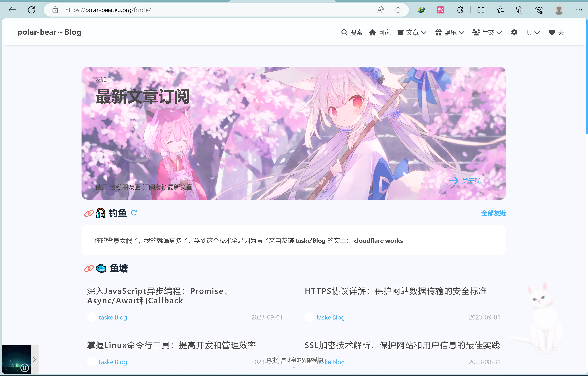
Task: Click the page address bar URL
Action: tap(108, 10)
